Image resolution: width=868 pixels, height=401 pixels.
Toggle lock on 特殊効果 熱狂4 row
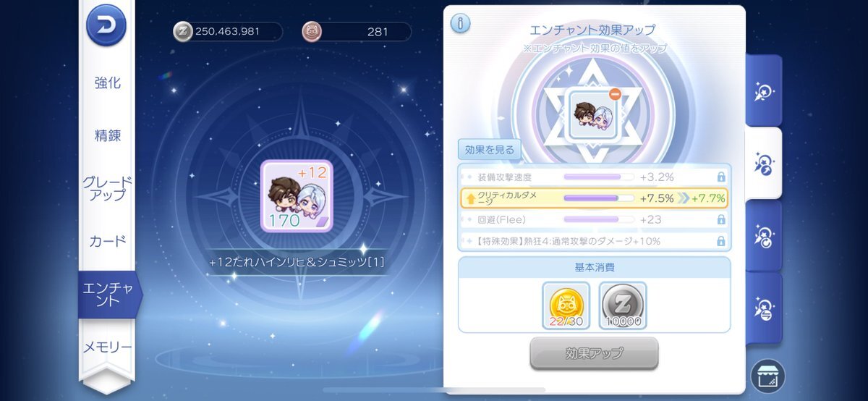[x=720, y=241]
